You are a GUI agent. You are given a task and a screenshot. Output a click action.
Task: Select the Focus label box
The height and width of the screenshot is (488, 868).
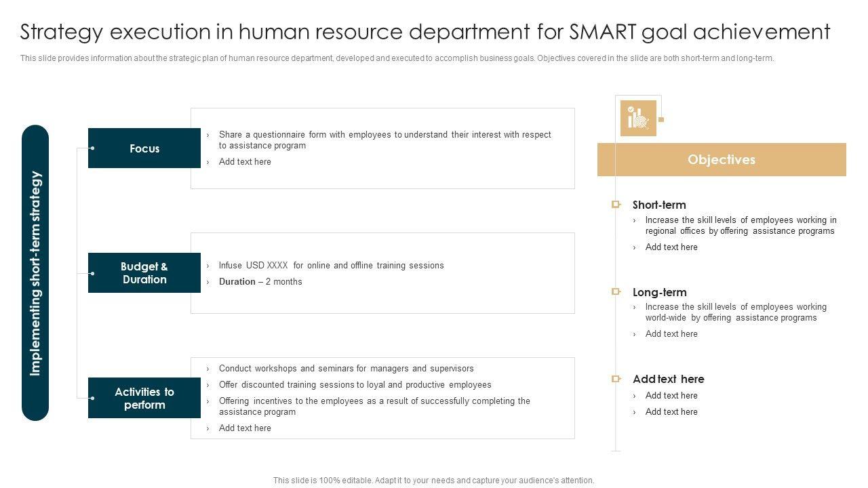144,148
